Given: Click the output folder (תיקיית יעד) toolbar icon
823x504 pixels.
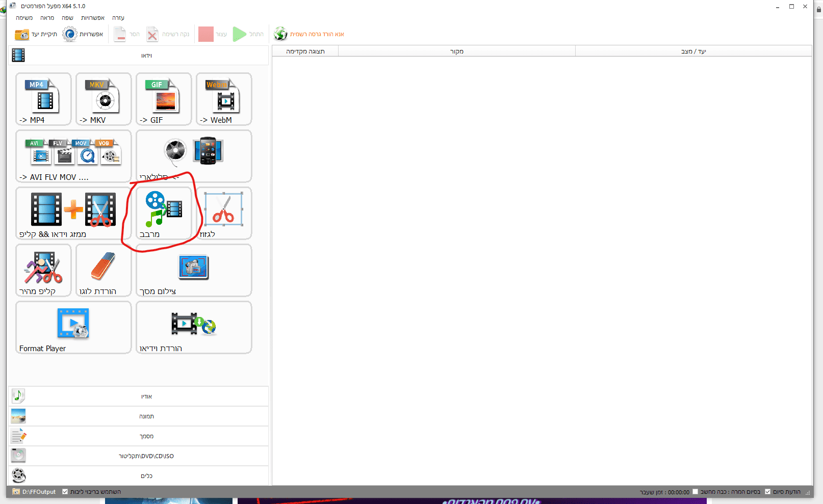Looking at the screenshot, I should click(x=22, y=34).
